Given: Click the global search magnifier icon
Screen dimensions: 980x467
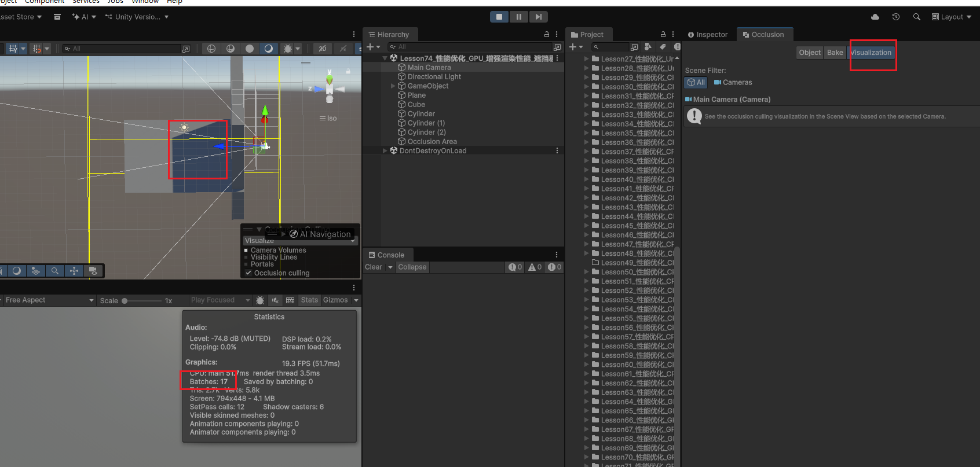Looking at the screenshot, I should coord(916,17).
